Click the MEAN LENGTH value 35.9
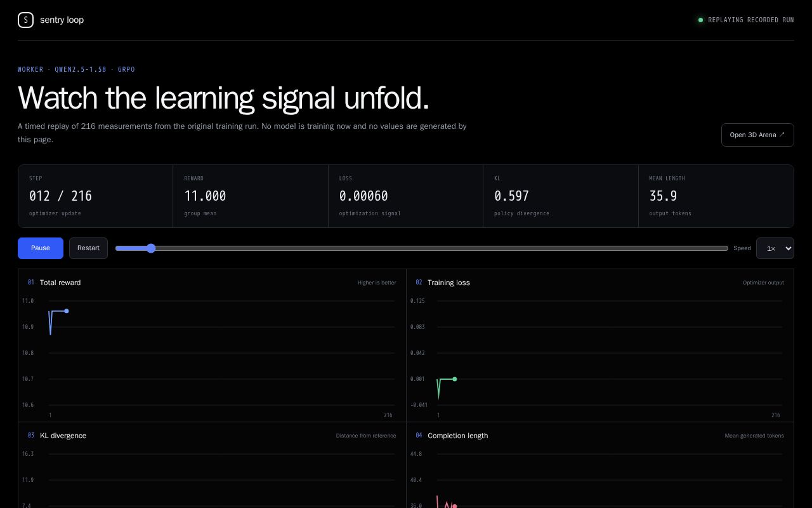 click(663, 196)
